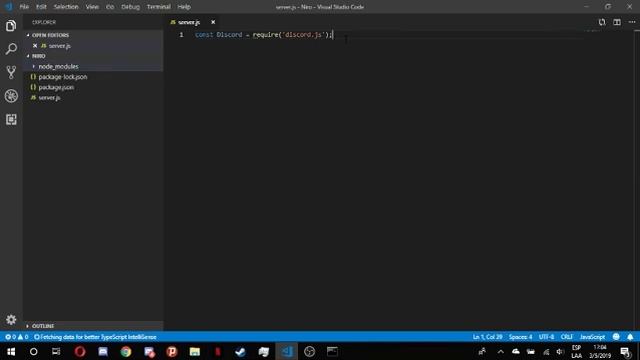Image resolution: width=640 pixels, height=360 pixels.
Task: Click the Open Changes editor icon
Action: coord(602,22)
